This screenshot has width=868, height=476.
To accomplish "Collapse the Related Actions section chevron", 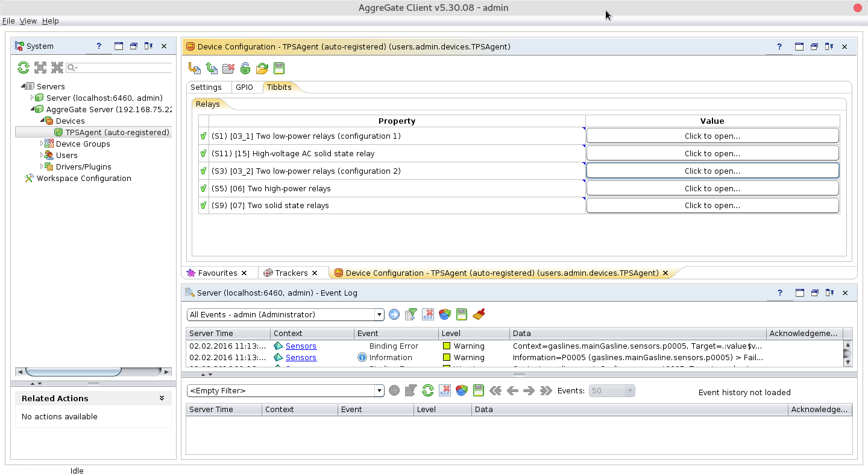I will [162, 398].
